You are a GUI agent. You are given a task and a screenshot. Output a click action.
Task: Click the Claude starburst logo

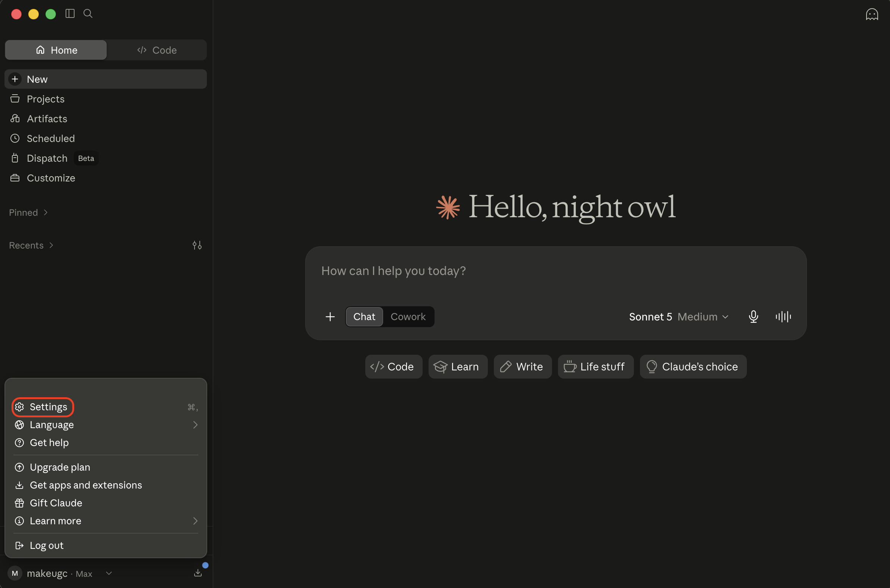(x=448, y=207)
